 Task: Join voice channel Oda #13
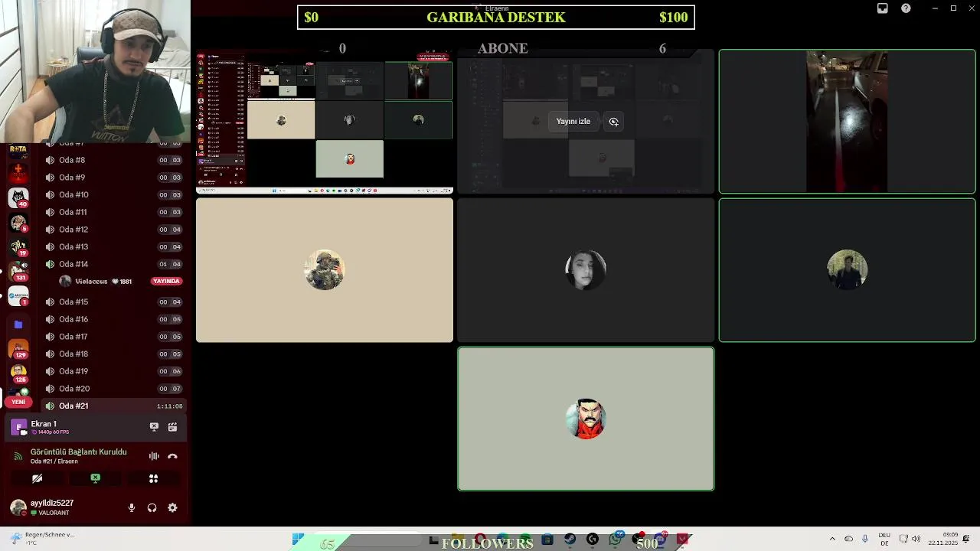point(114,246)
